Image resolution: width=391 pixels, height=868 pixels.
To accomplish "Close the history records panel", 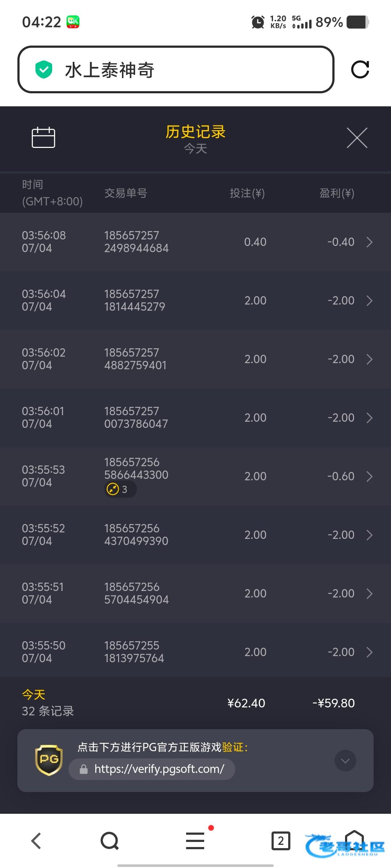I will click(357, 138).
